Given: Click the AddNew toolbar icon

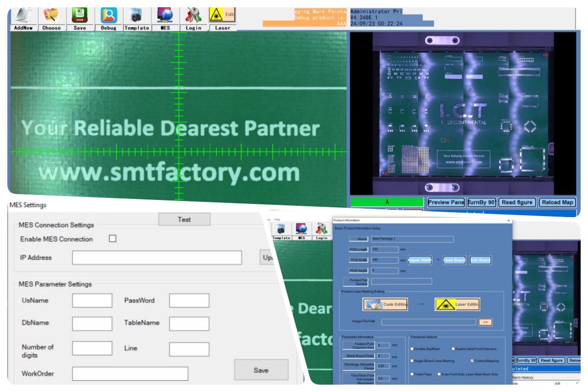Looking at the screenshot, I should tap(24, 18).
